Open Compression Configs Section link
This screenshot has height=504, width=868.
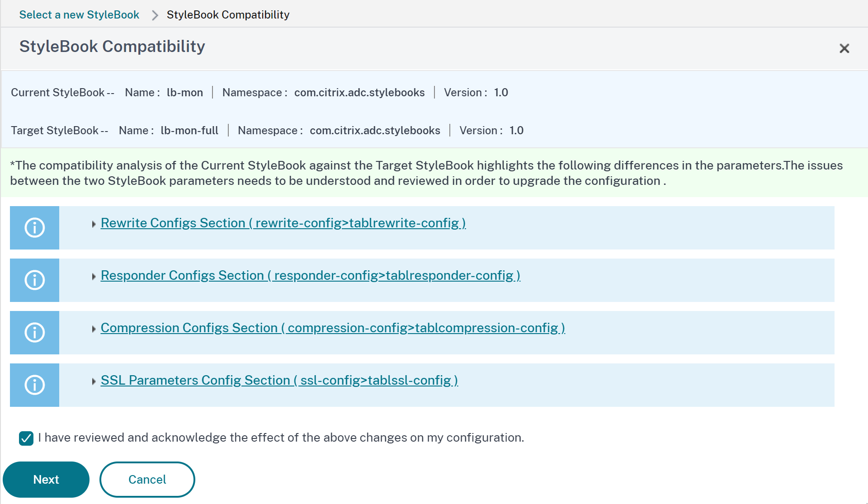point(333,328)
